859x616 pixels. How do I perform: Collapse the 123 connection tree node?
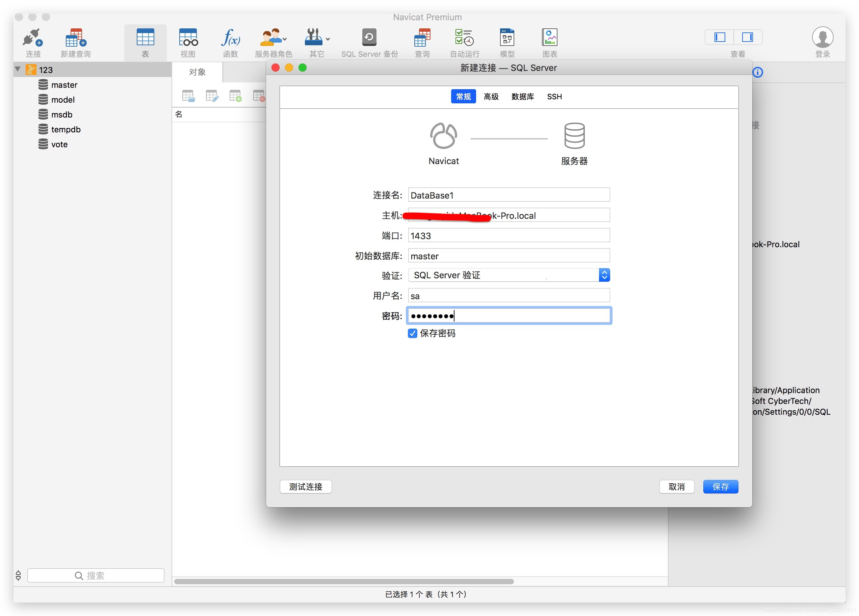click(18, 69)
